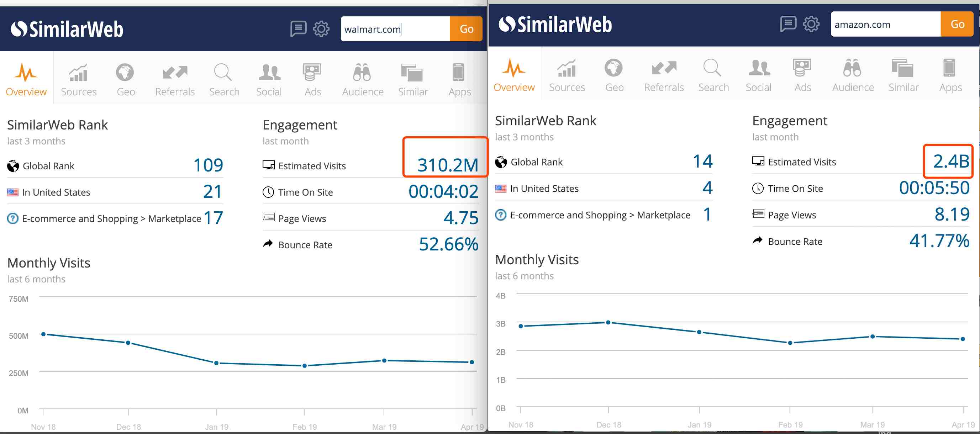
Task: Open Referrals tab in amazon panel
Action: click(664, 75)
